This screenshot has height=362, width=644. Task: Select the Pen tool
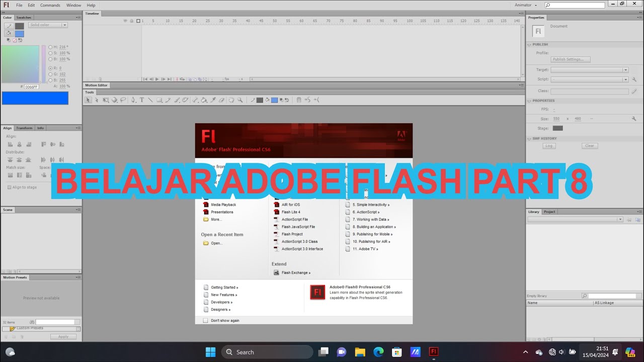[133, 100]
